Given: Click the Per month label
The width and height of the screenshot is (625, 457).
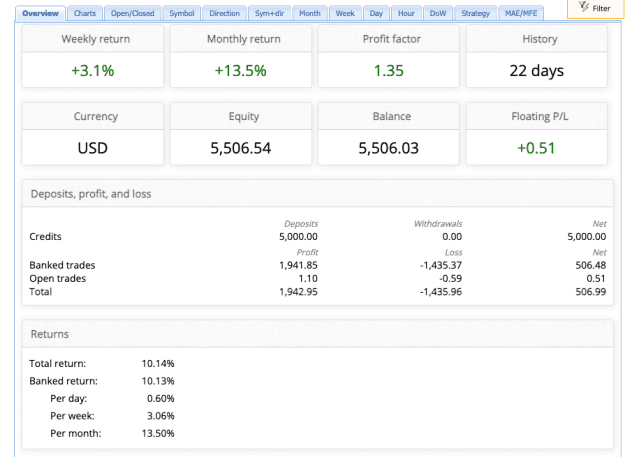Looking at the screenshot, I should (76, 433).
